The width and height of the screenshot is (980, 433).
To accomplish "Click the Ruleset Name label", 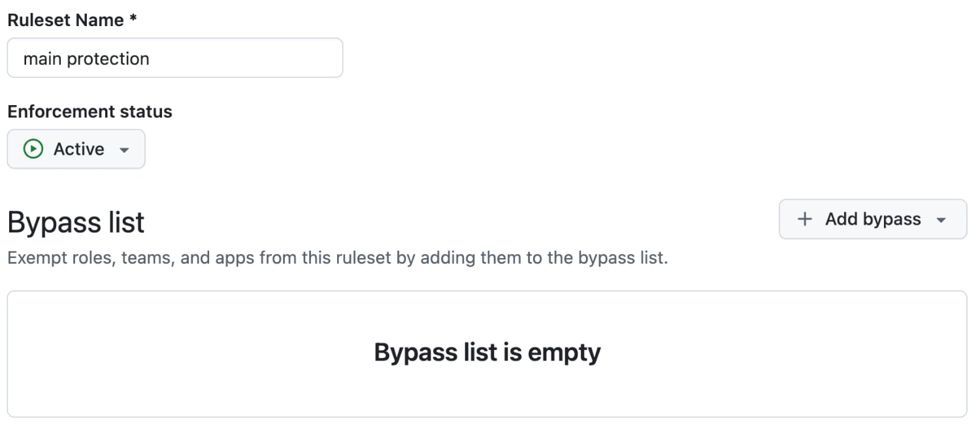I will pyautogui.click(x=65, y=20).
